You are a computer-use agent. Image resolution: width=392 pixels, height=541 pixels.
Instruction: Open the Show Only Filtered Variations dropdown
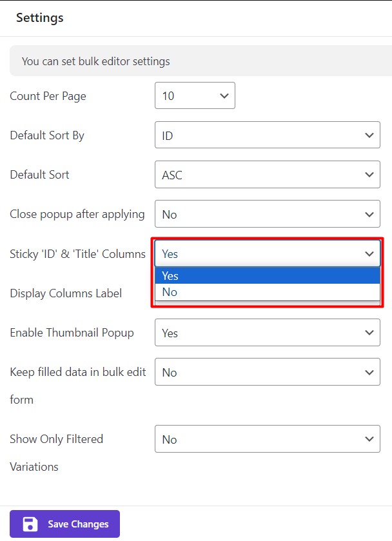pos(267,439)
